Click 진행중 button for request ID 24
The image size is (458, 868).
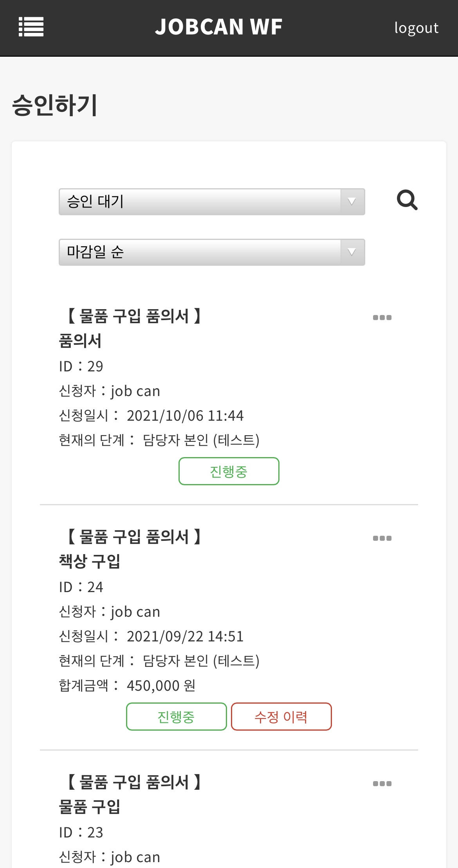click(x=176, y=717)
